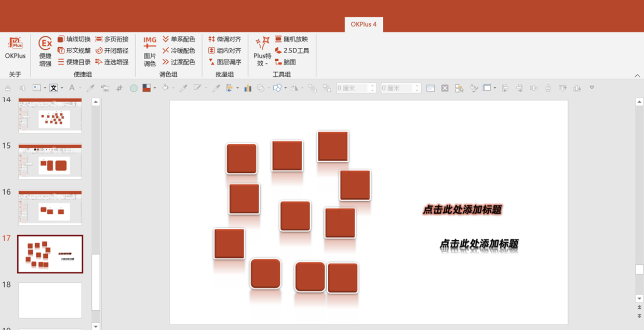Open dropdown arrow beside the text box icon
644x330 pixels.
[45, 88]
